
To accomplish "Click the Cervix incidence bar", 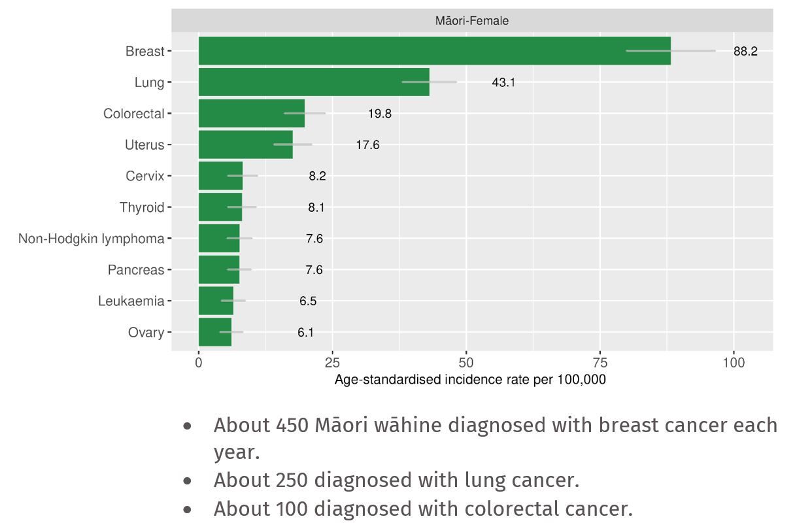I will (x=220, y=176).
